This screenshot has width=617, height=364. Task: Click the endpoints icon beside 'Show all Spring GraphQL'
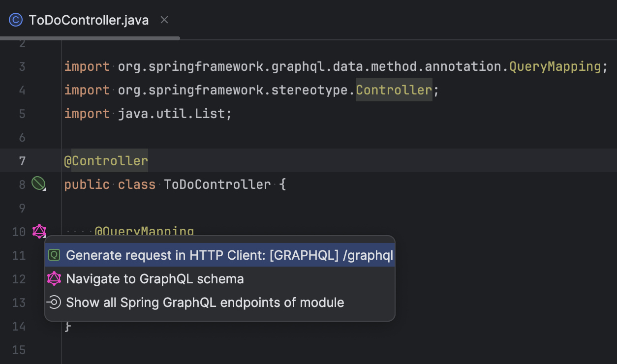click(54, 302)
